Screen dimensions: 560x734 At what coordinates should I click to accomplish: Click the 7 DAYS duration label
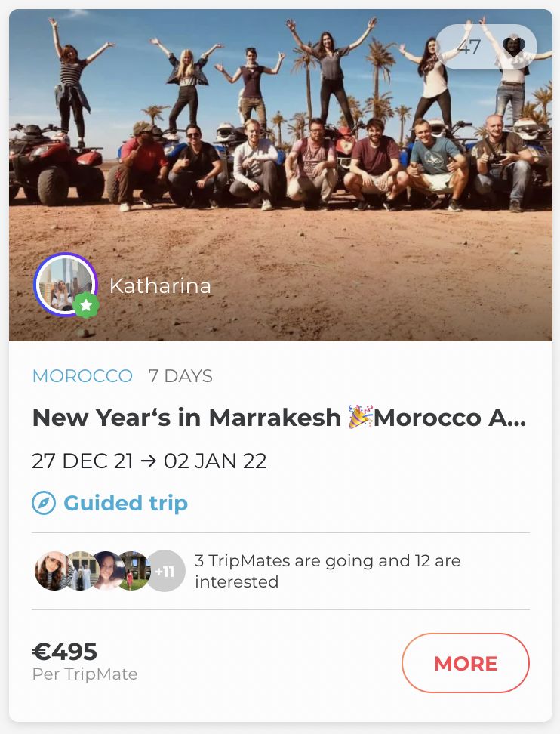coord(180,376)
